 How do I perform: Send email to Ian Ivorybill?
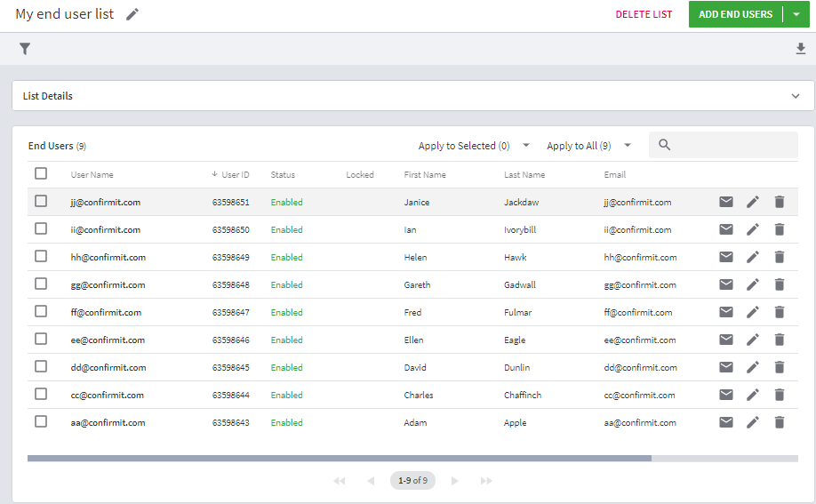726,229
